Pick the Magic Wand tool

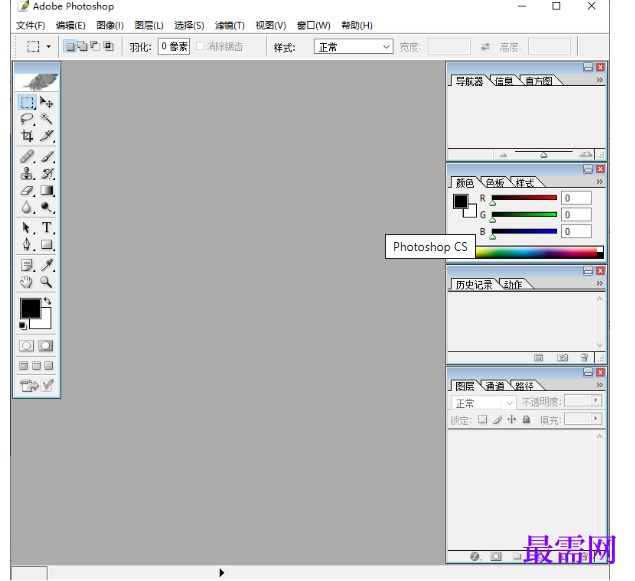tap(46, 119)
